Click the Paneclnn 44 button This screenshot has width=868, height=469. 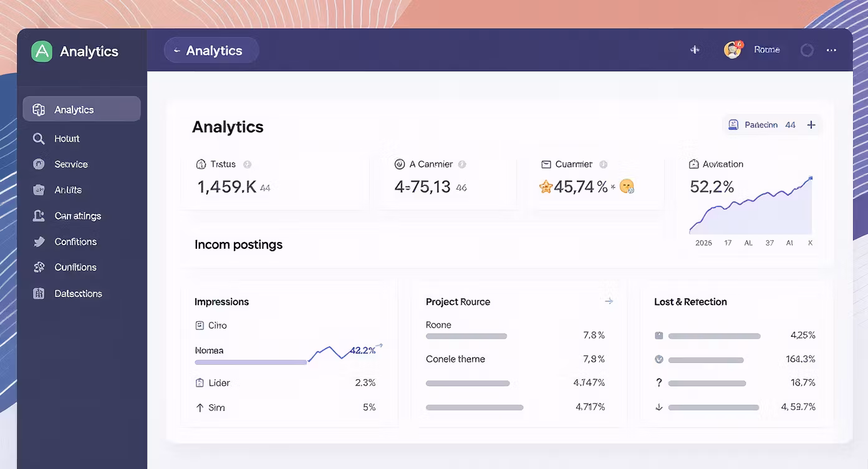(x=762, y=125)
